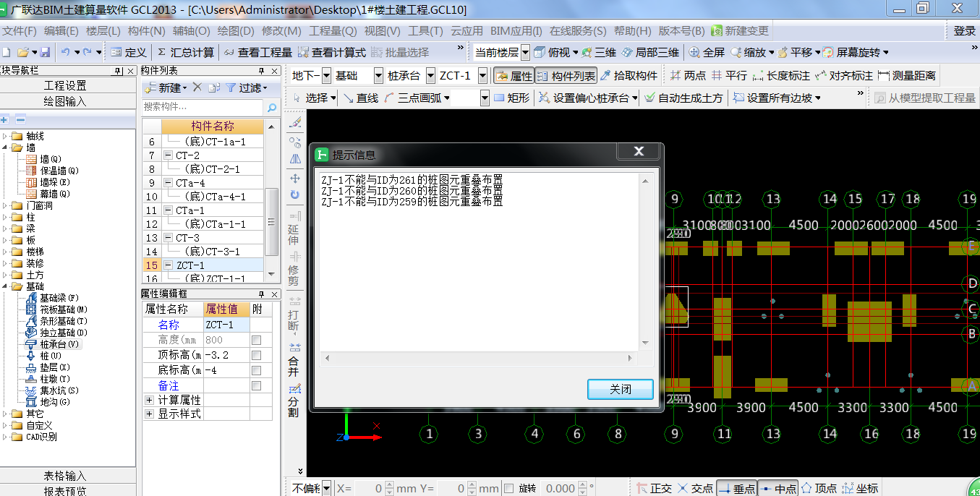Click 查看计算式 toolbar button
Viewport: 980px width, 496px height.
[x=331, y=53]
